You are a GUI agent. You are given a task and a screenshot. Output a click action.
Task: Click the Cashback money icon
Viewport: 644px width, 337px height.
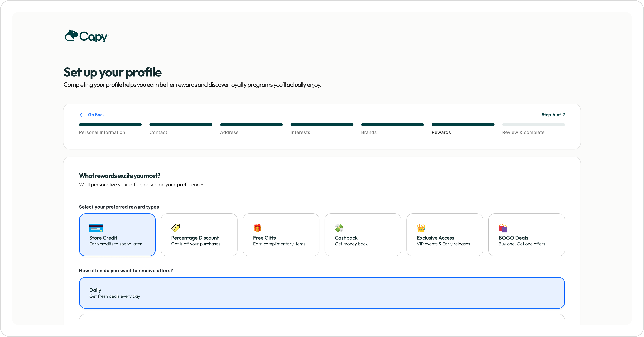pyautogui.click(x=339, y=228)
